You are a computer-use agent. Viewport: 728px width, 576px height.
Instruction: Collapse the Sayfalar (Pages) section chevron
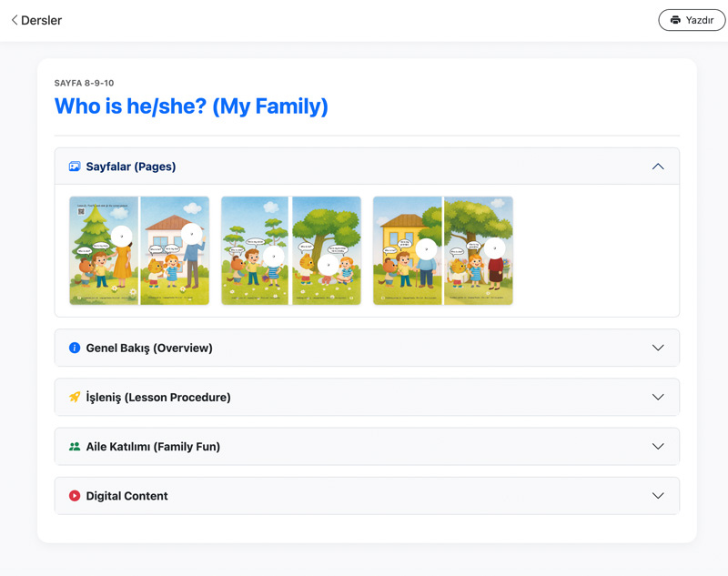coord(658,167)
